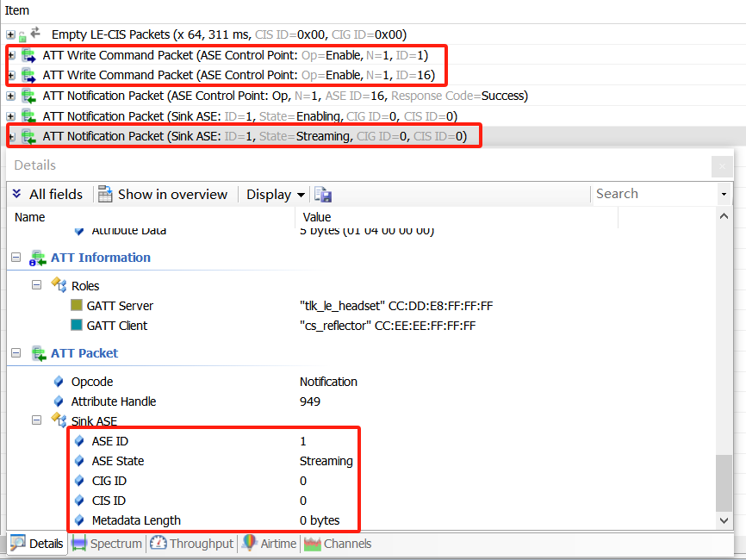Screen dimensions: 746x560
Task: Click the Roles node icon
Action: tap(59, 284)
